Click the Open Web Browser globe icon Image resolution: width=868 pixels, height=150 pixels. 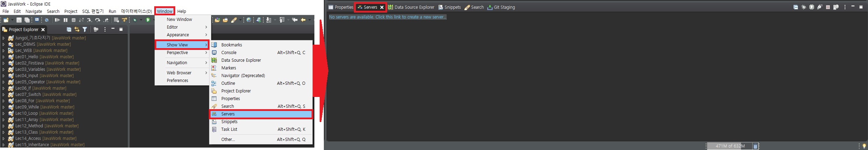pyautogui.click(x=249, y=20)
